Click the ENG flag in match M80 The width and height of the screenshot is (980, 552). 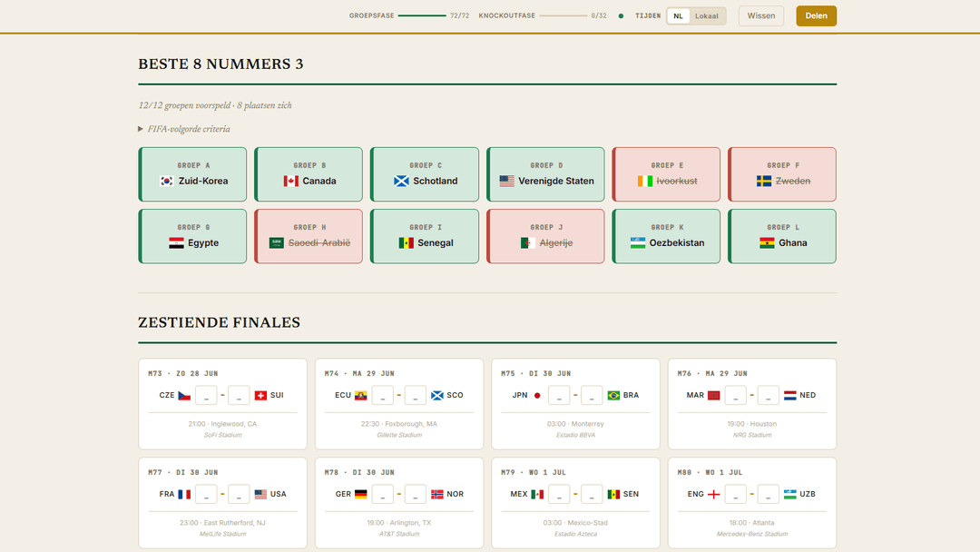[714, 495]
